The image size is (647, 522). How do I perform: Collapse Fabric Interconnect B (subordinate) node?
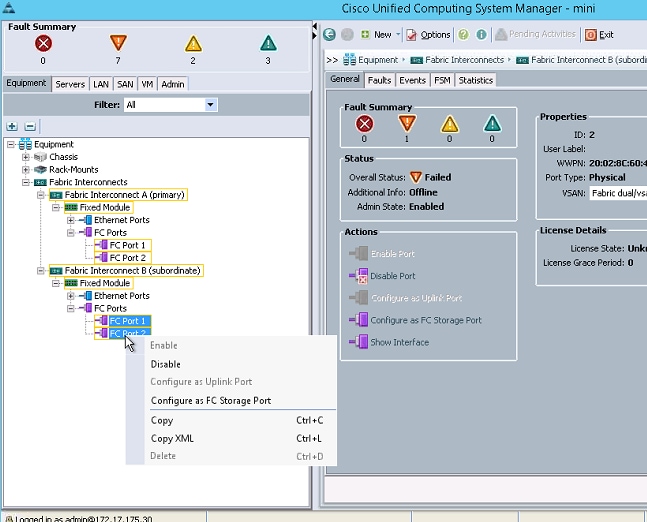tap(41, 271)
